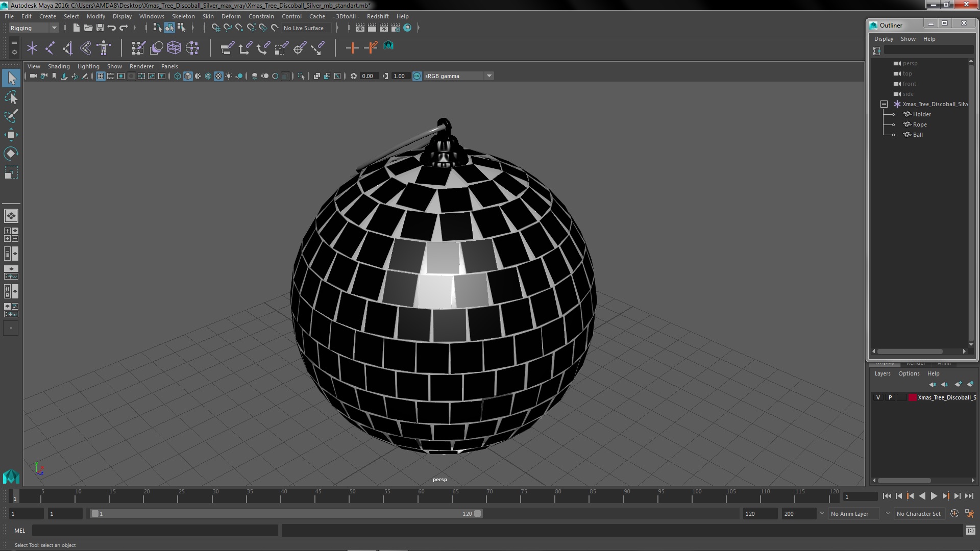Activate the Rotate tool
The width and height of the screenshot is (980, 551).
pos(11,154)
